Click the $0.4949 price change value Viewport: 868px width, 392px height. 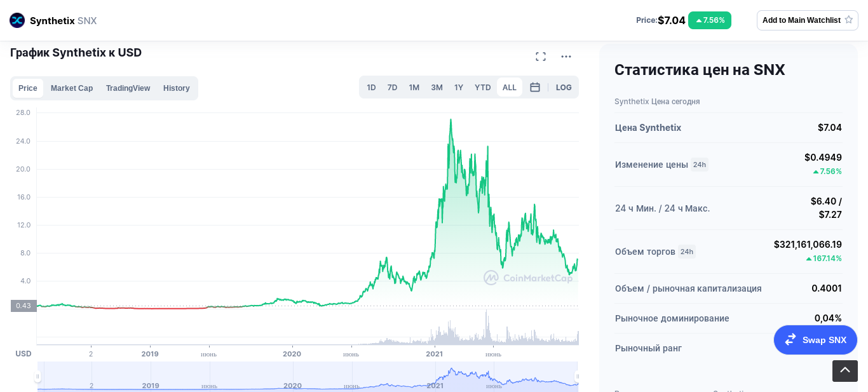coord(823,158)
